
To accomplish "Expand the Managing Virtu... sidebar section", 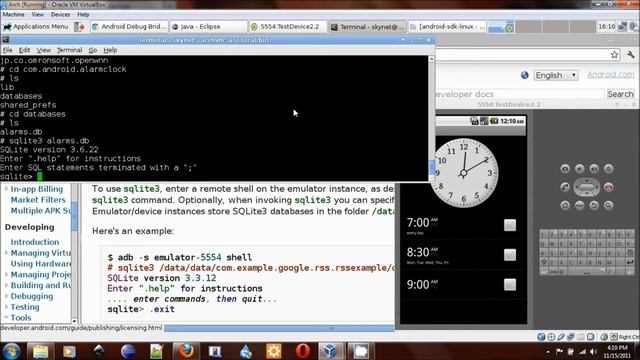I will click(x=6, y=253).
